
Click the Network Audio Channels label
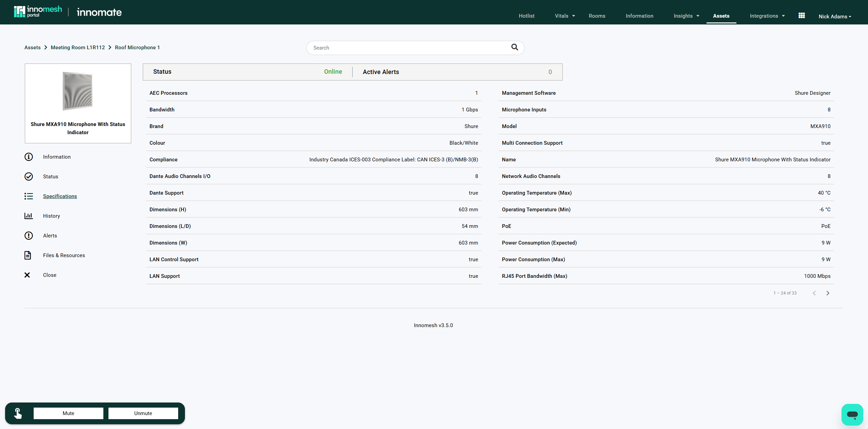click(531, 176)
